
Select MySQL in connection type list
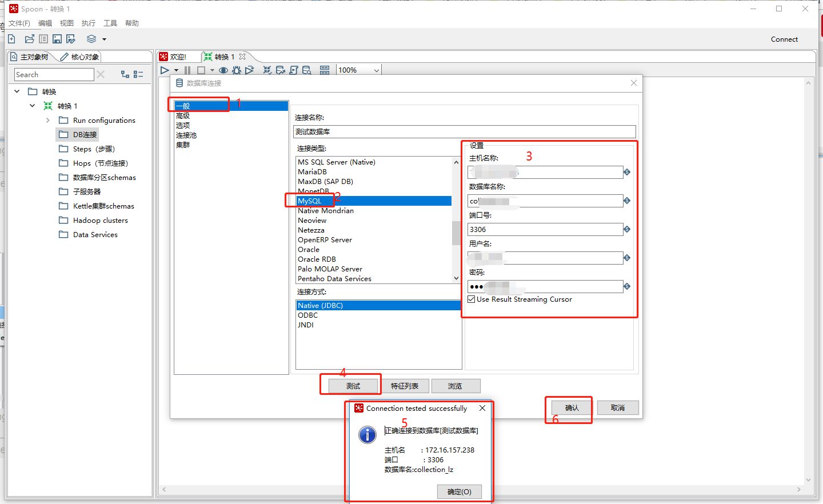click(x=374, y=201)
